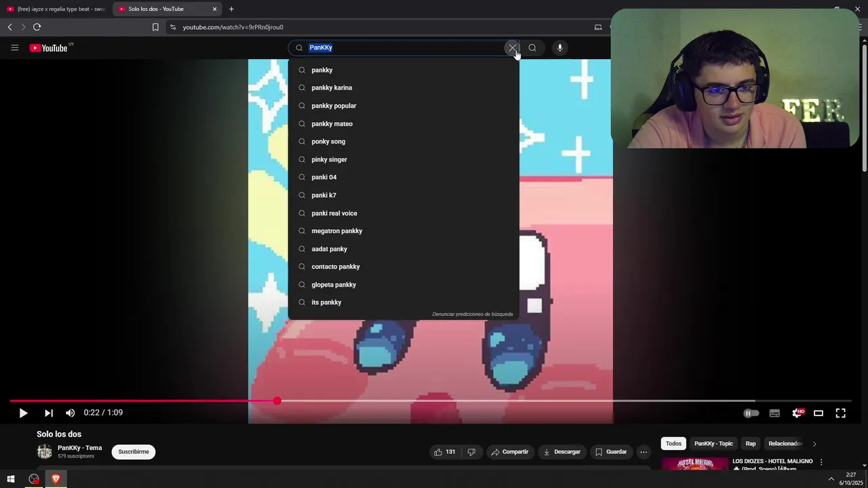Mute the video volume
Image resolution: width=868 pixels, height=488 pixels.
coord(70,413)
